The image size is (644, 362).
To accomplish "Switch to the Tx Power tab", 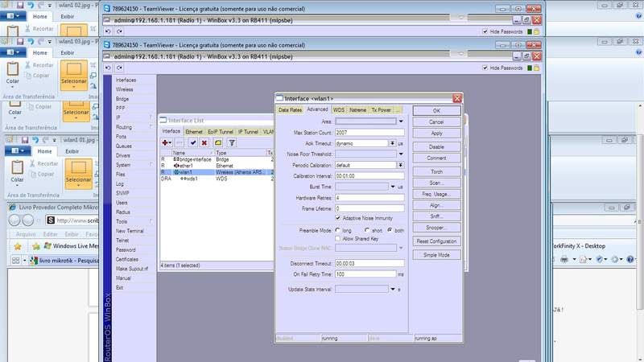I will (381, 110).
